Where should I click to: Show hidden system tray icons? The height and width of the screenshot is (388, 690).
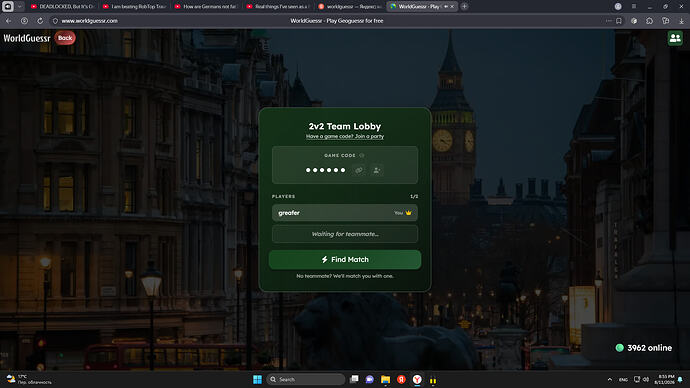pos(609,379)
